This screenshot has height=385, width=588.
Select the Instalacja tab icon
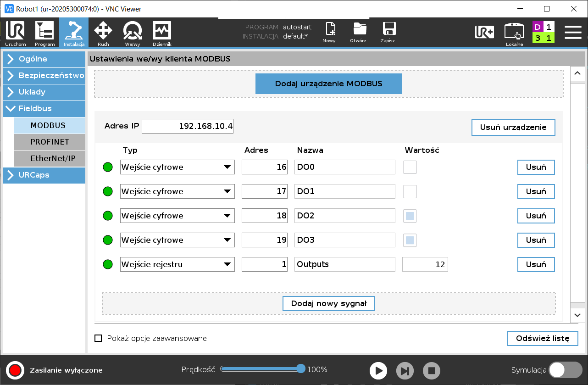click(x=74, y=33)
